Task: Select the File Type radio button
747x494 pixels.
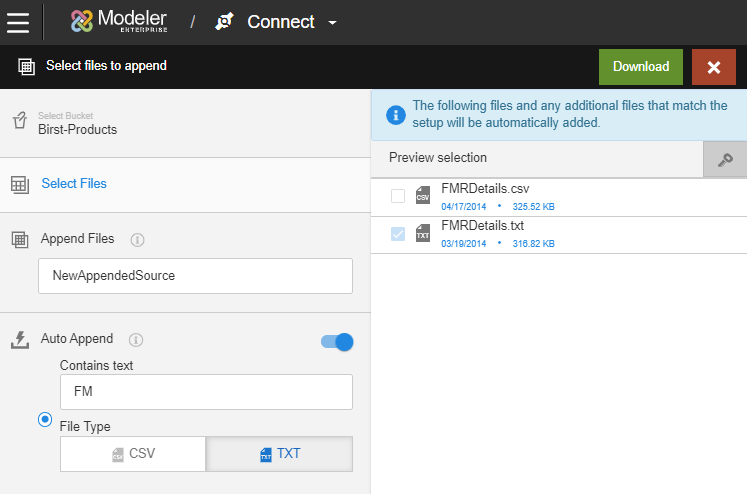Action: pyautogui.click(x=45, y=419)
